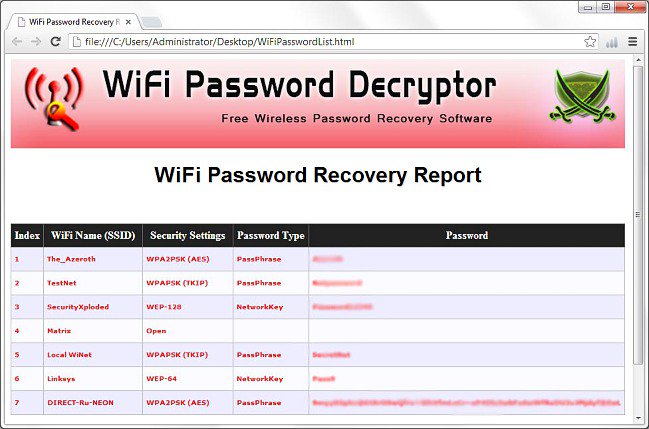Click the scrollbar down arrow
The width and height of the screenshot is (649, 429).
[639, 421]
